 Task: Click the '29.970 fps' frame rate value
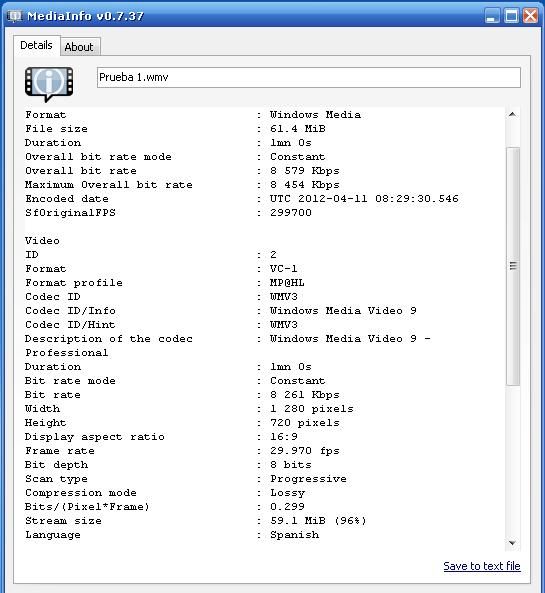point(305,450)
